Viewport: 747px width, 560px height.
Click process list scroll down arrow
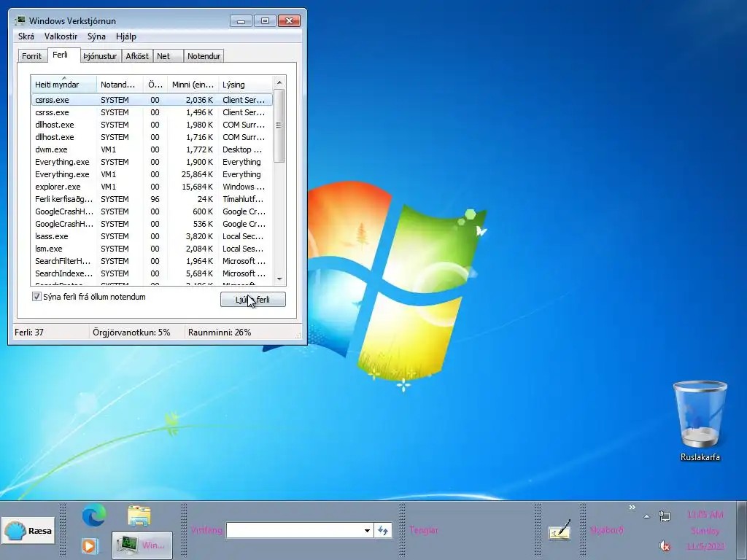tap(279, 279)
